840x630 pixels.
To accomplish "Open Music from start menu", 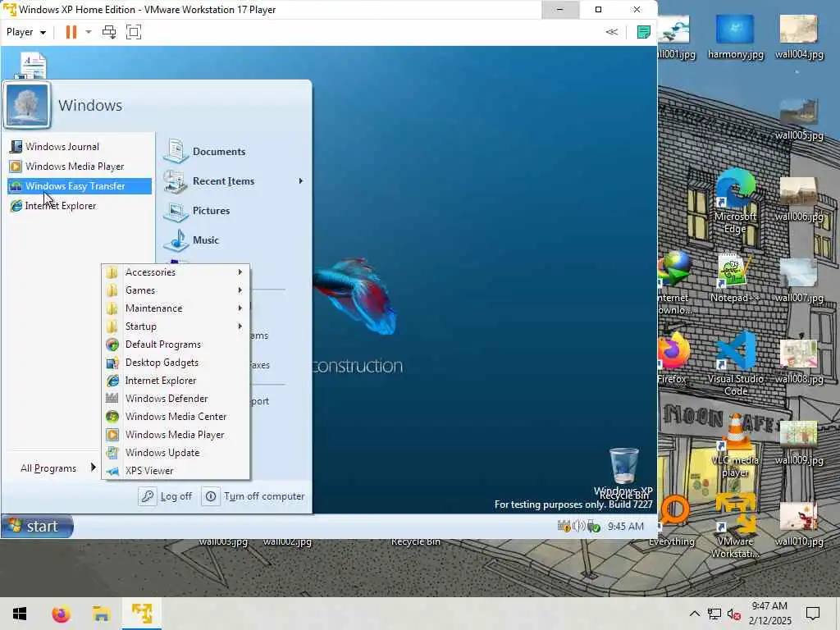I will (191, 240).
